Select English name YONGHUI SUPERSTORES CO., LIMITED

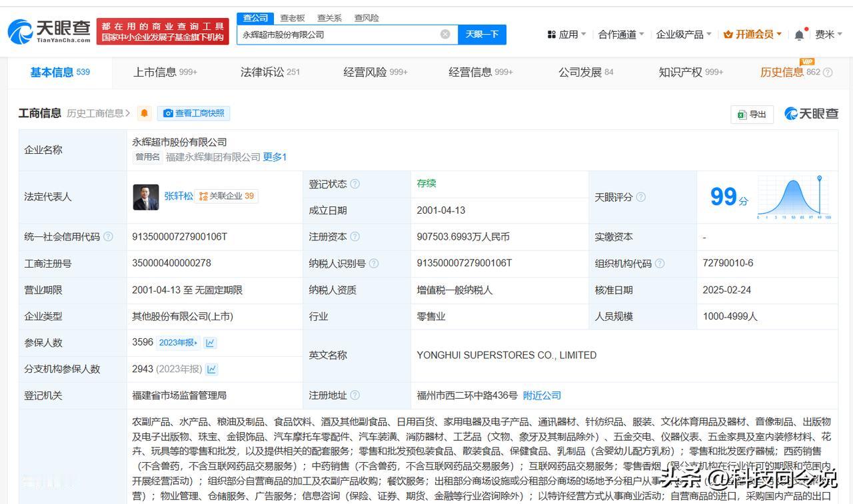tap(506, 355)
